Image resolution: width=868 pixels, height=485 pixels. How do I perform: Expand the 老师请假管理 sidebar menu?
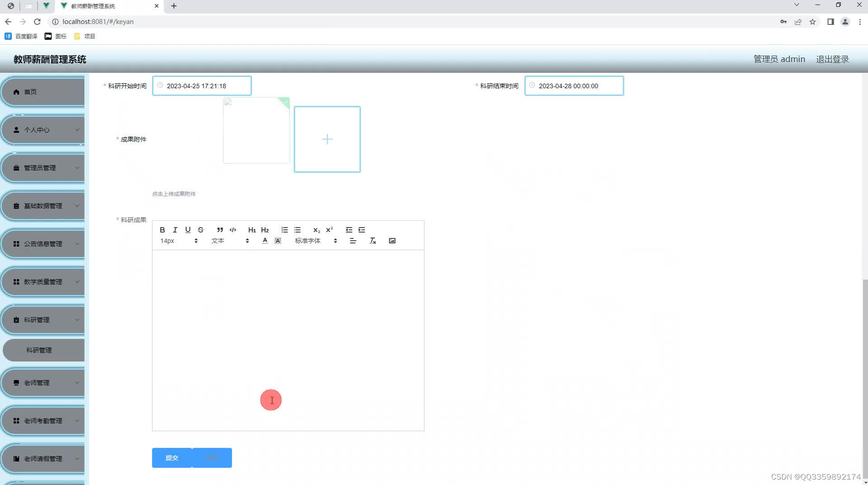coord(43,459)
